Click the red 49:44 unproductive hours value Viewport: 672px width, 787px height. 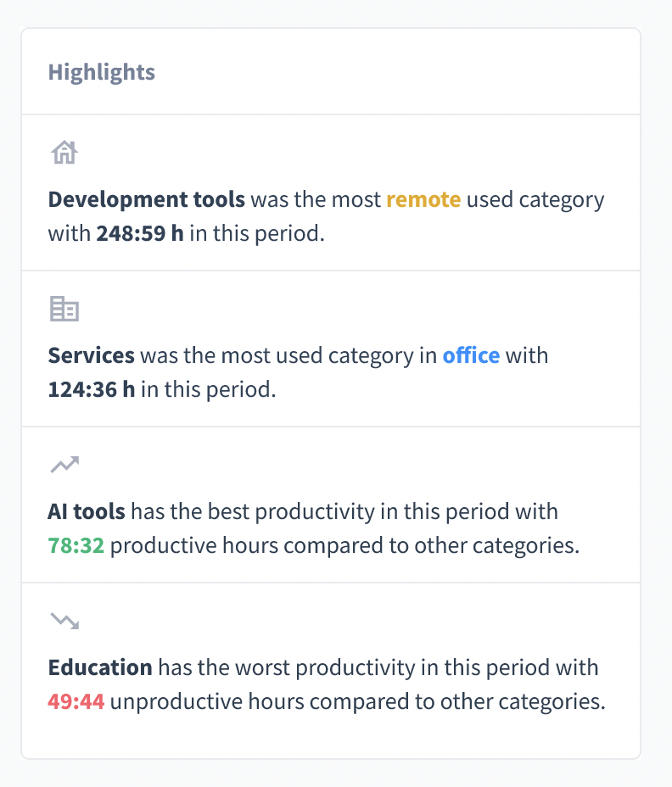[x=76, y=701]
